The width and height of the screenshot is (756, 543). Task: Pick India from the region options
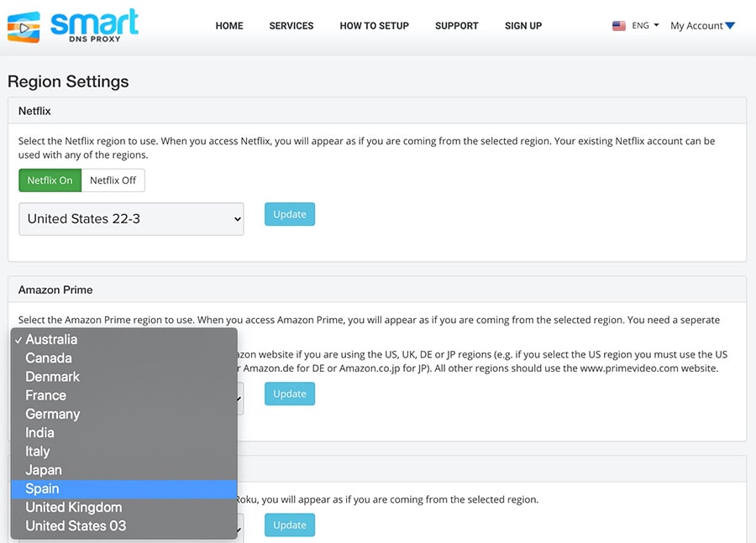pyautogui.click(x=124, y=433)
